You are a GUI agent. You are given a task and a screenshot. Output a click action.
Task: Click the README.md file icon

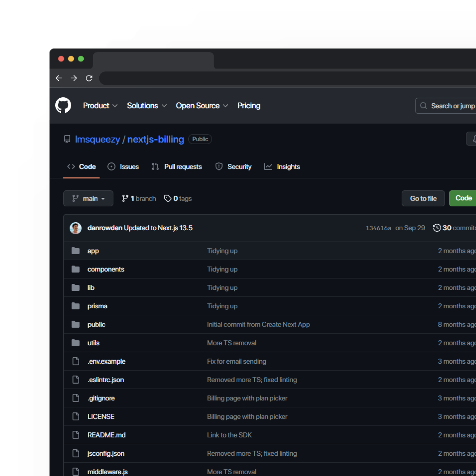pyautogui.click(x=76, y=435)
